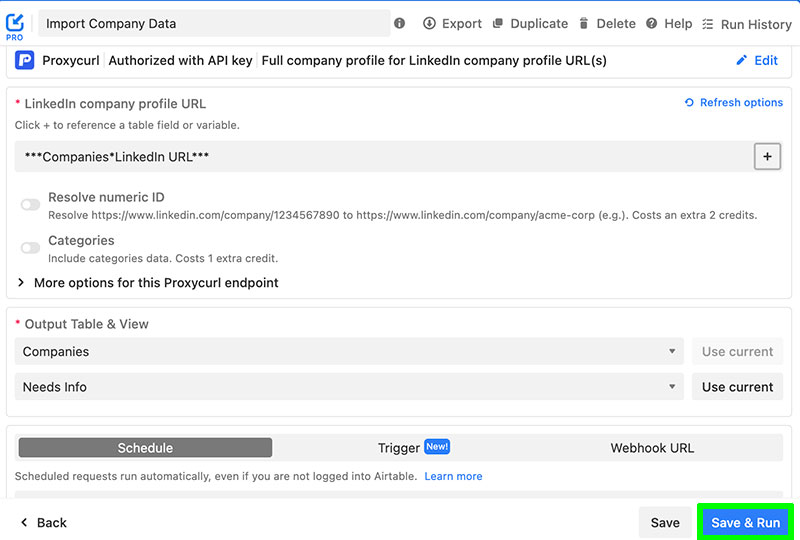Viewport: 800px width, 540px height.
Task: Open Run History from the toolbar
Action: pos(756,24)
